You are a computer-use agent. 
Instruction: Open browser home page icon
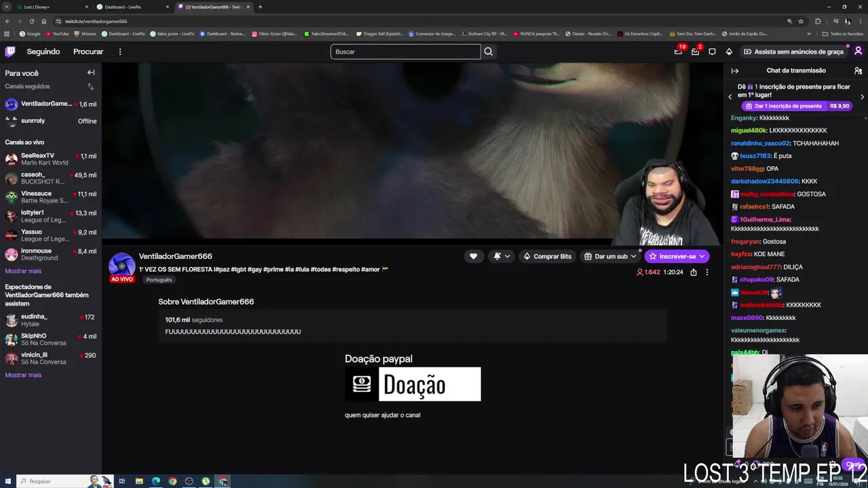click(45, 21)
